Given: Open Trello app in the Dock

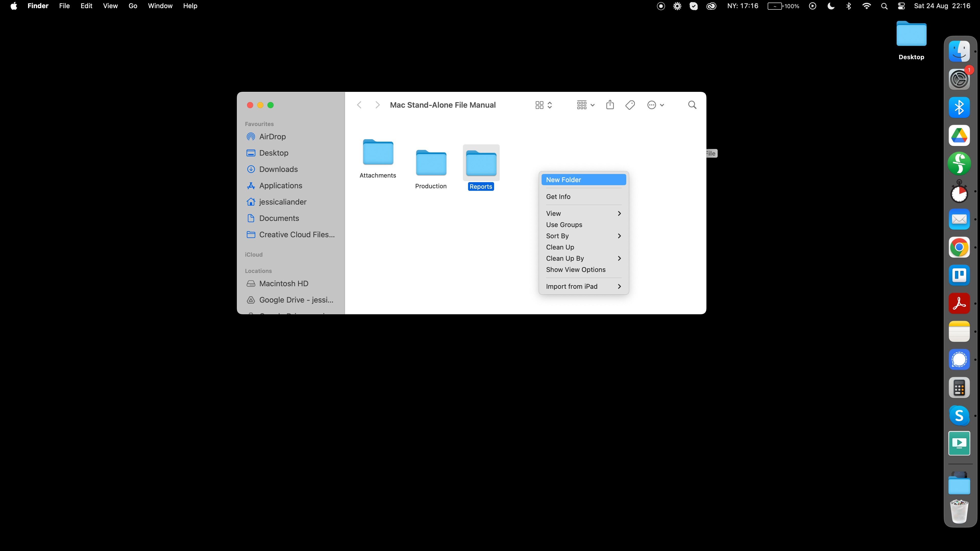Looking at the screenshot, I should tap(959, 275).
